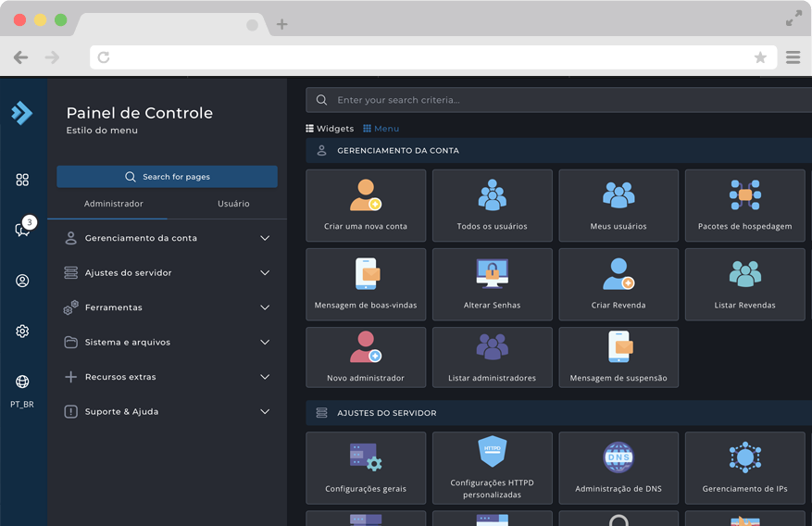Open a new browser tab with plus
The width and height of the screenshot is (812, 526).
281,24
